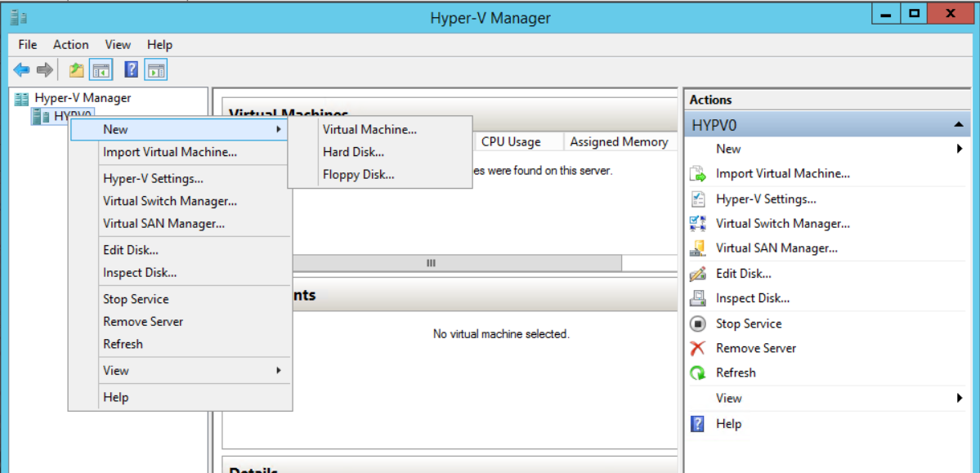Click the Hyper-V Manager title bar app icon

pyautogui.click(x=18, y=17)
